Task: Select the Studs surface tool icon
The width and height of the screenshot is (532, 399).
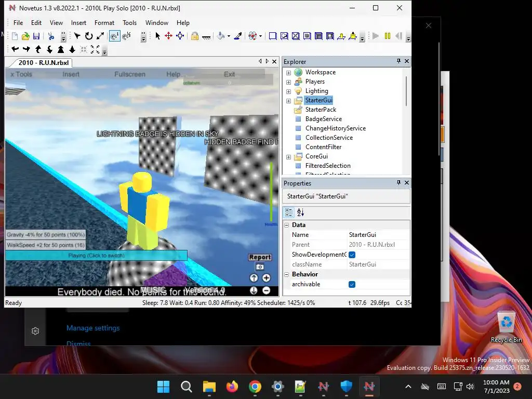Action: coord(307,36)
